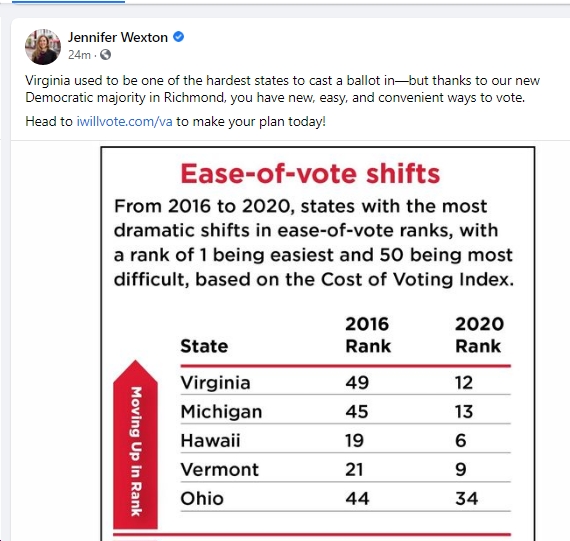Click Virginia's 2020 rank value 12
This screenshot has height=541, width=570.
pos(464,382)
